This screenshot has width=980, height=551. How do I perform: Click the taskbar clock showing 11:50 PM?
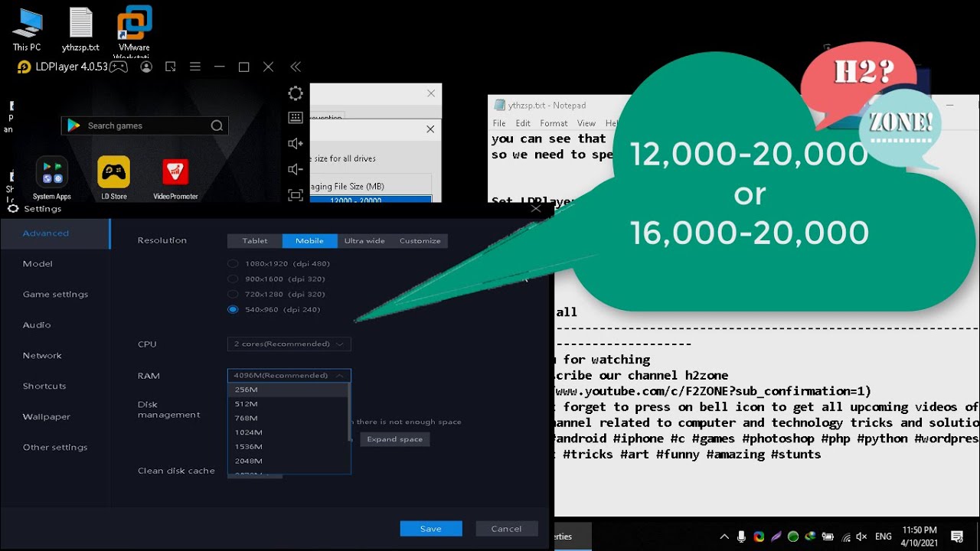(920, 536)
